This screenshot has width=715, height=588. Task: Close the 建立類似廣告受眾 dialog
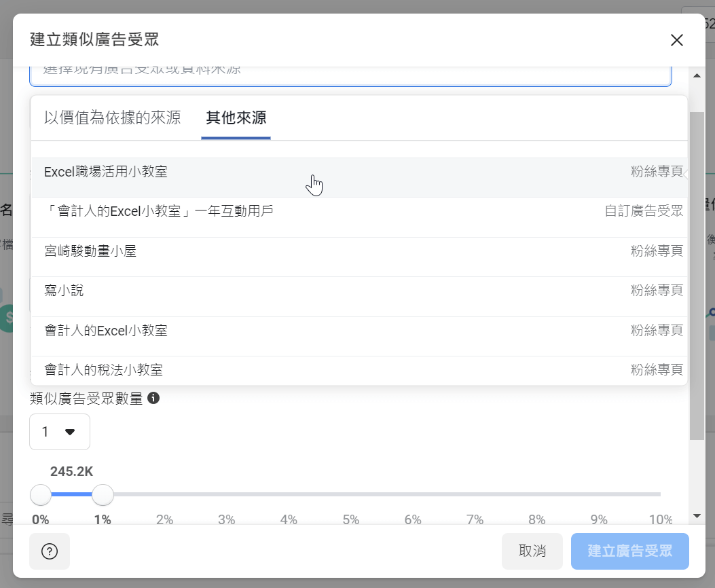point(677,40)
